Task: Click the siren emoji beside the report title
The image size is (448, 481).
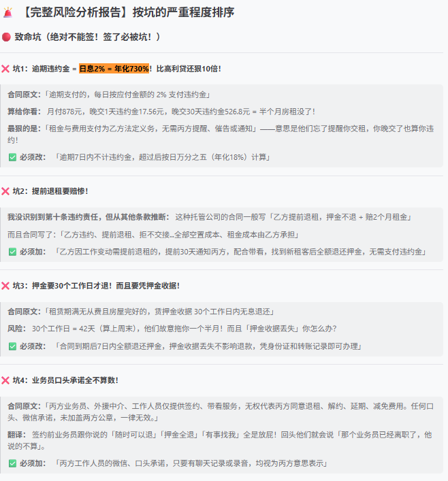Action: pos(7,12)
